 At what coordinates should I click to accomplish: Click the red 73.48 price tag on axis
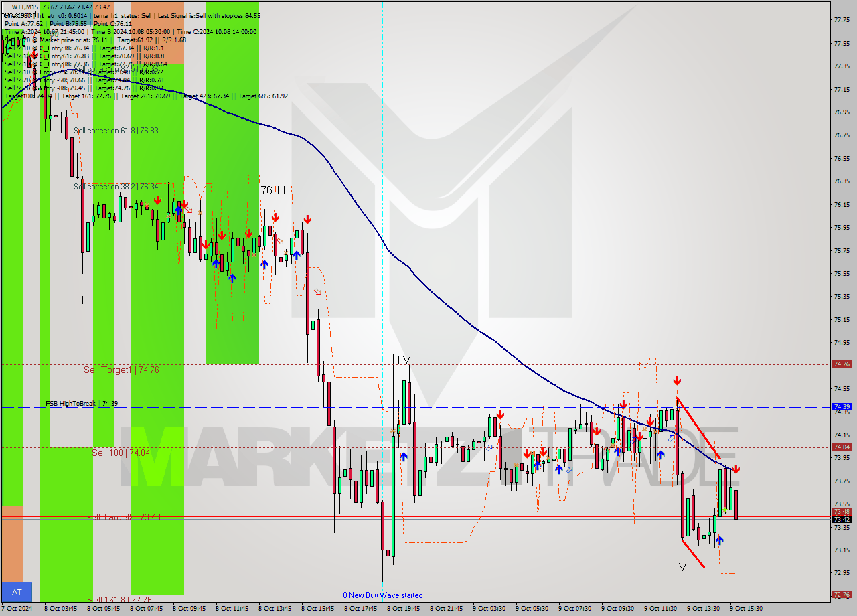click(841, 512)
